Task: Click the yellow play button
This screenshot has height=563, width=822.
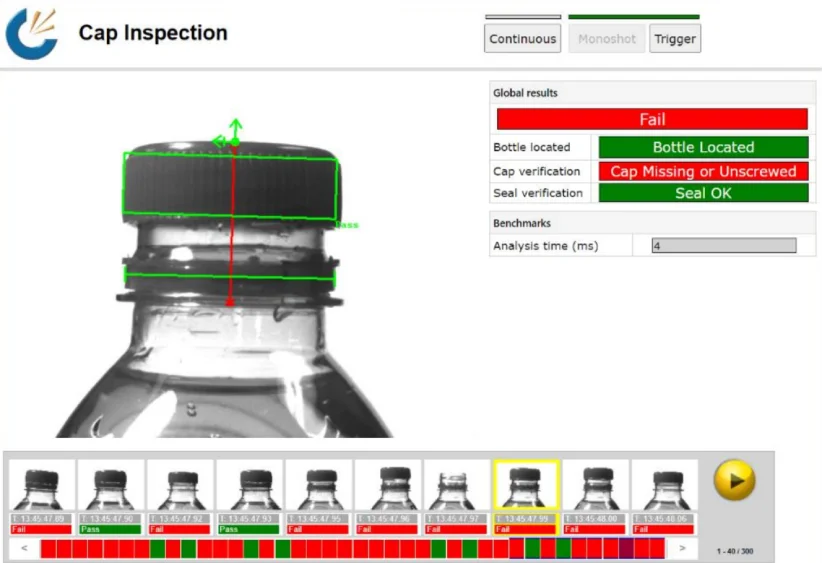Action: (x=734, y=481)
